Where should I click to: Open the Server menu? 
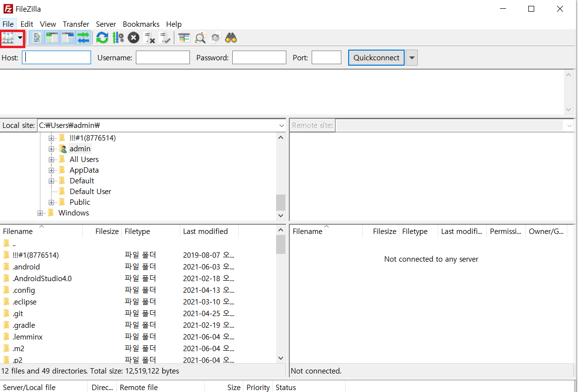[x=106, y=24]
